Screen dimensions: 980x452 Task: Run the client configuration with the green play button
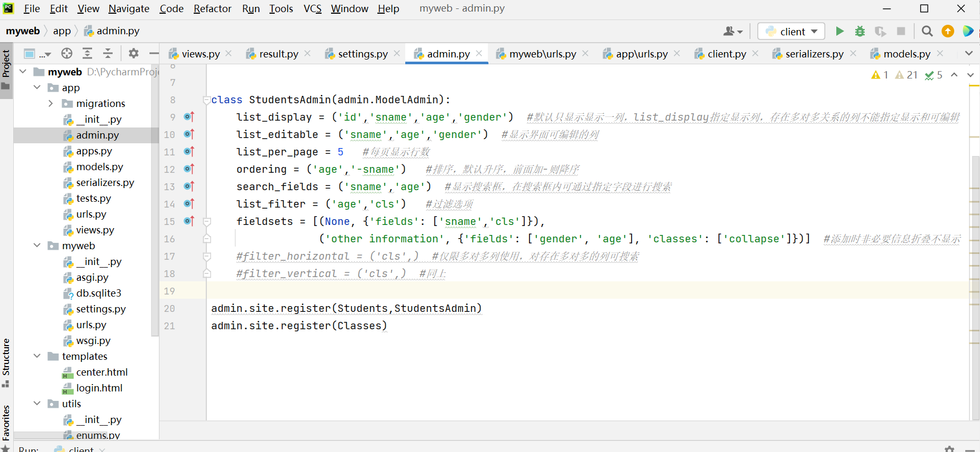pyautogui.click(x=839, y=31)
